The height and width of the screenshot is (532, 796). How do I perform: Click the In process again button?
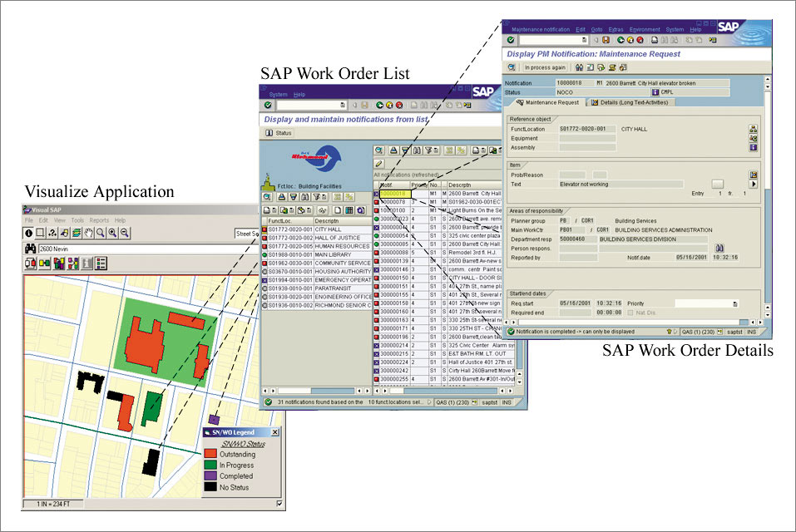pos(545,67)
